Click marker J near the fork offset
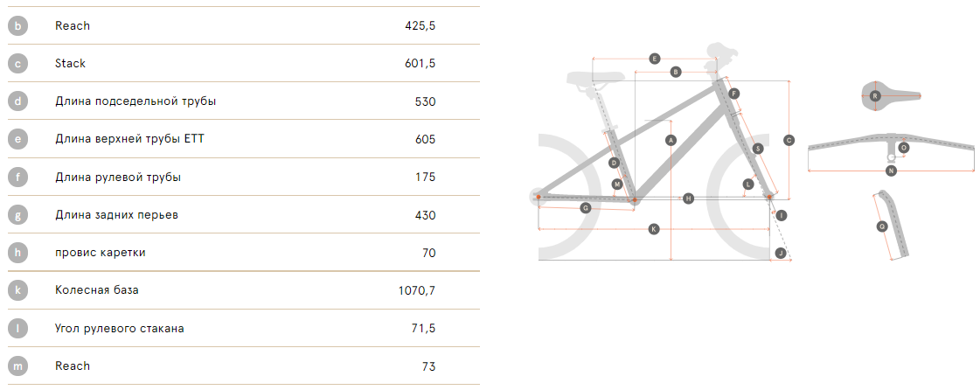Viewport: 980px width, 390px height. [x=781, y=253]
